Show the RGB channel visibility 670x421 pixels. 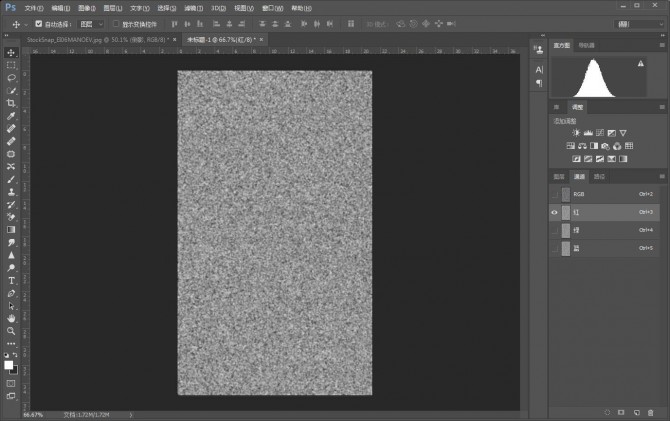[554, 194]
